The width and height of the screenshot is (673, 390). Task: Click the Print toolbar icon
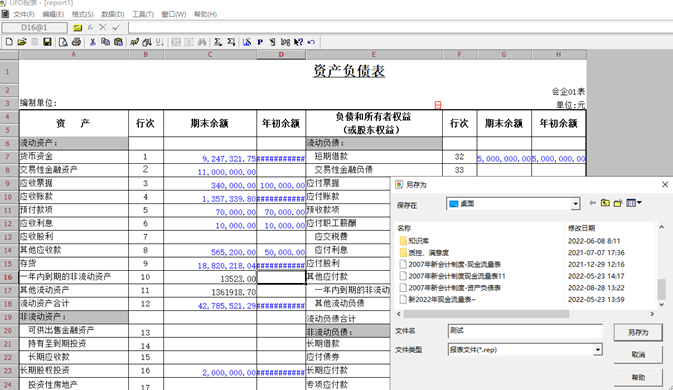[x=76, y=42]
